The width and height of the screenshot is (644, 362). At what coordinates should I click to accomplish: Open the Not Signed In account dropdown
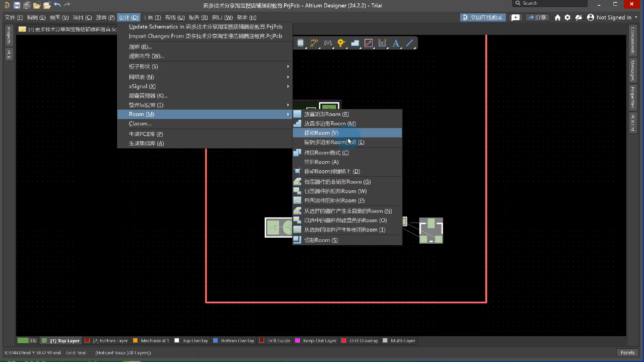[x=613, y=17]
